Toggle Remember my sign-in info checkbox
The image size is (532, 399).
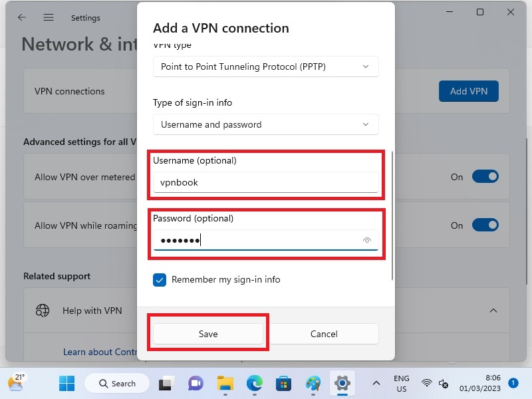[160, 280]
